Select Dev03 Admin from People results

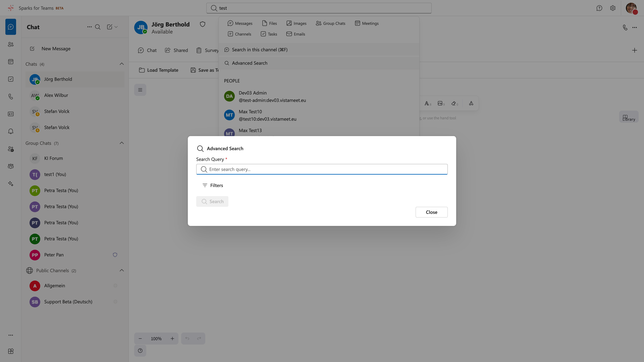point(319,96)
